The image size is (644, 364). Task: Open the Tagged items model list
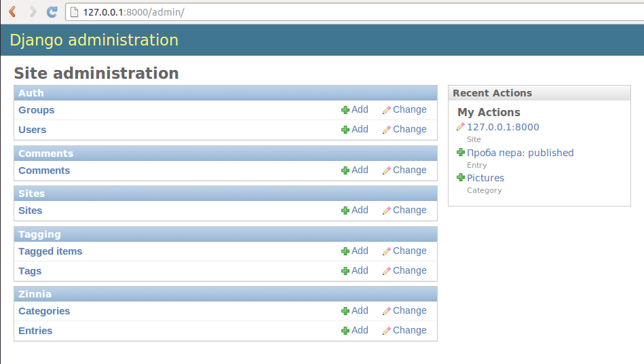[x=50, y=251]
